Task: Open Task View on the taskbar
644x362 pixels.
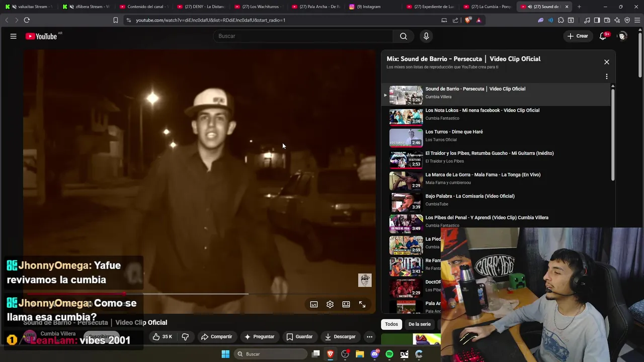Action: 316,354
